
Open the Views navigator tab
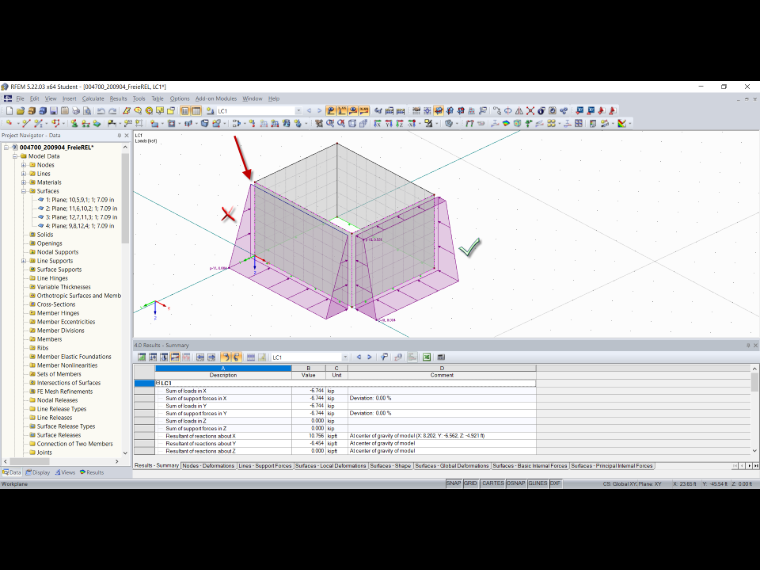click(65, 473)
